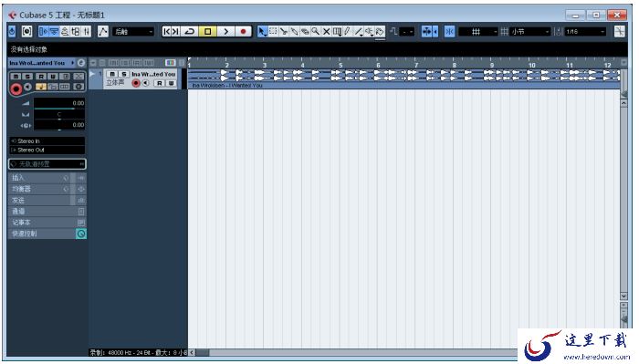Start playback with the Play button
This screenshot has height=364, width=639.
click(225, 31)
